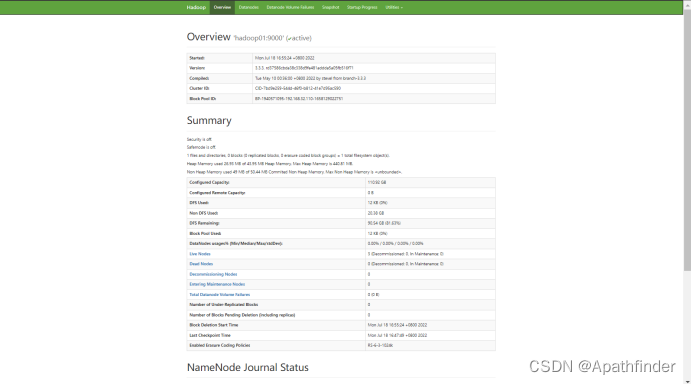Click the Compiled row label

click(199, 78)
